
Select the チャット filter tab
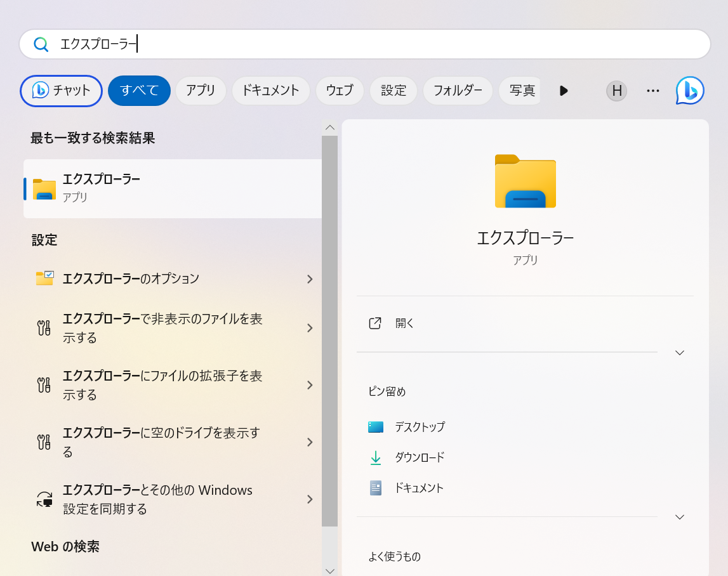[62, 91]
